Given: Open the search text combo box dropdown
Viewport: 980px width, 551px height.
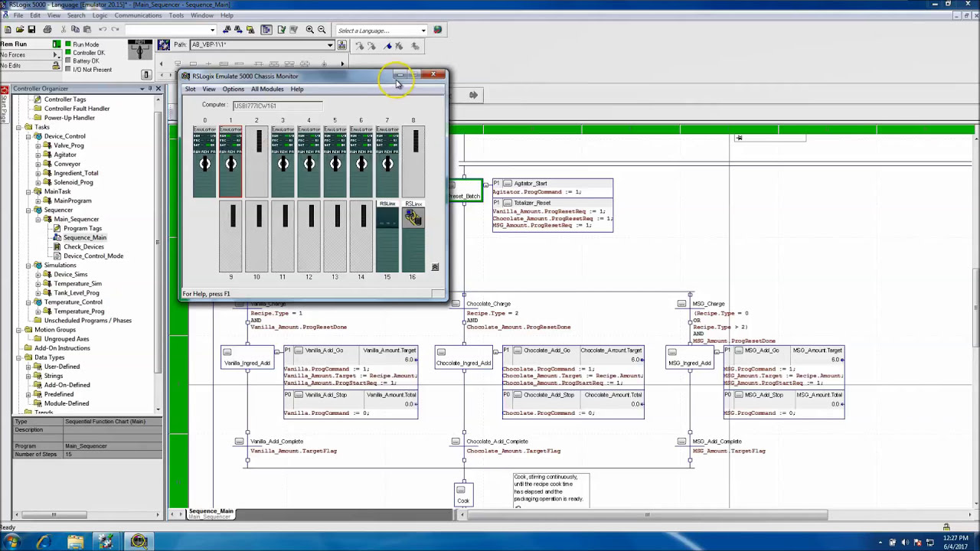Looking at the screenshot, I should pos(213,30).
